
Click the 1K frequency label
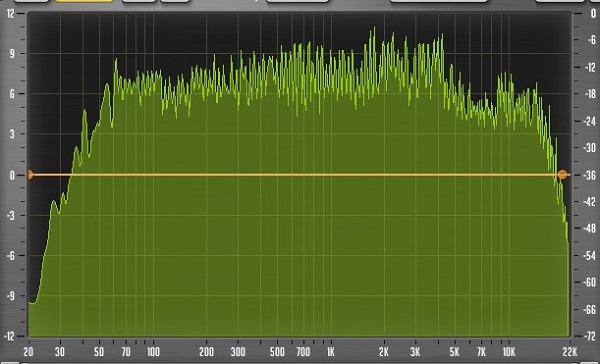pyautogui.click(x=331, y=352)
